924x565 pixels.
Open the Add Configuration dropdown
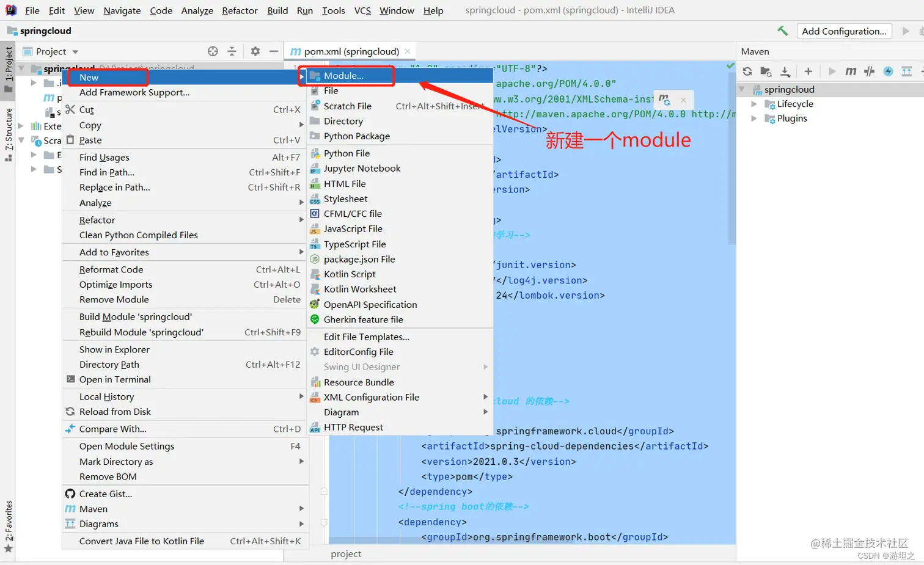tap(844, 31)
